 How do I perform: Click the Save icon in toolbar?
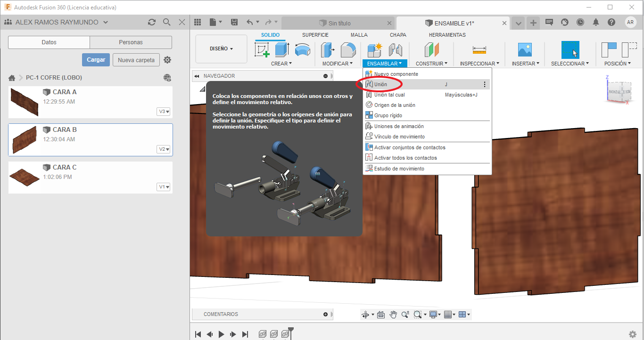pyautogui.click(x=234, y=22)
